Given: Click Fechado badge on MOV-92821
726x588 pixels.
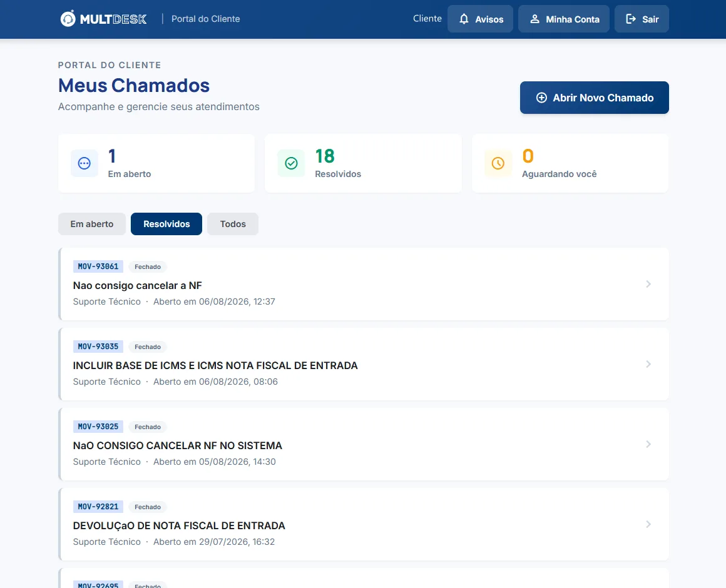Looking at the screenshot, I should (148, 507).
